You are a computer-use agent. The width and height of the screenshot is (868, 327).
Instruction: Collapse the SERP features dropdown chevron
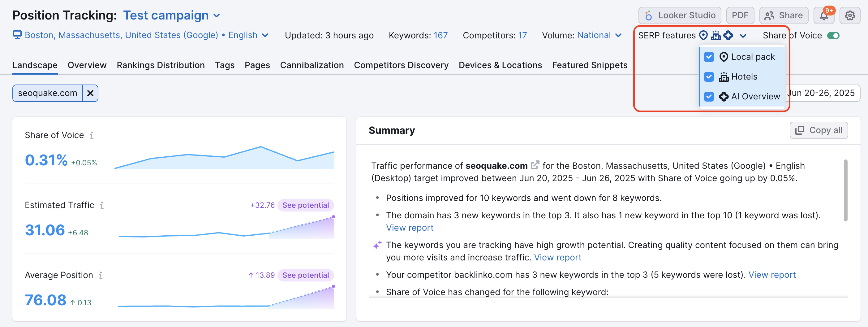tap(743, 36)
